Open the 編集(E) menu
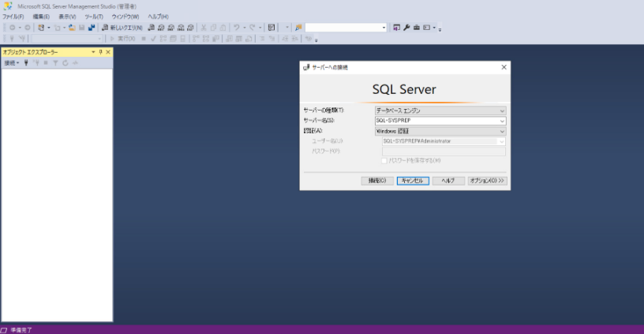This screenshot has width=644, height=334. (x=41, y=17)
